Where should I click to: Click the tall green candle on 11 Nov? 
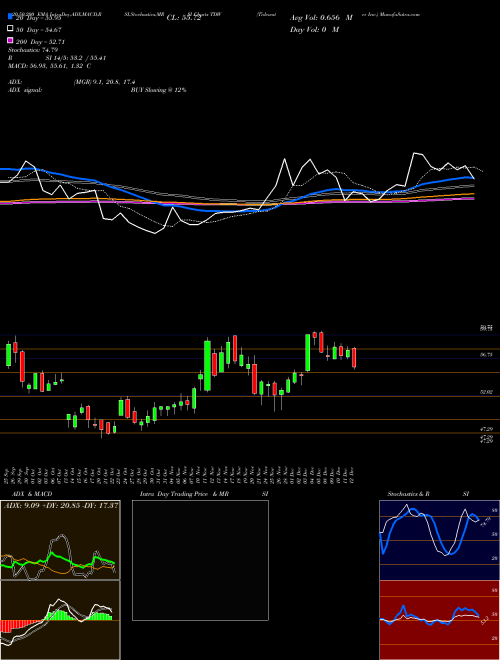pos(207,365)
